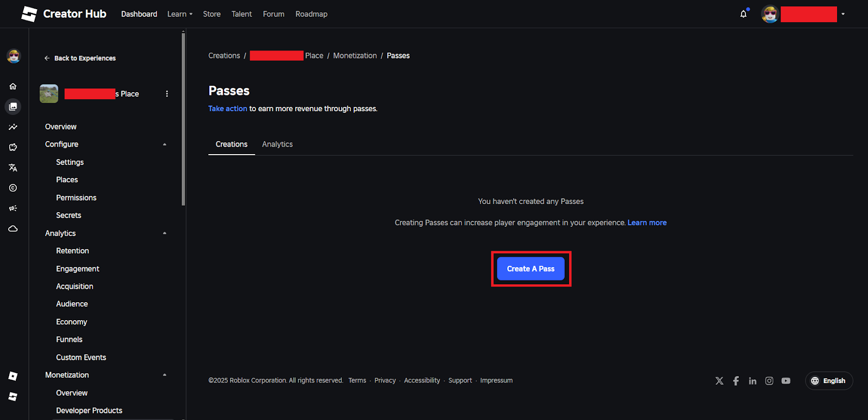Open the English language selector
This screenshot has height=420, width=868.
(x=829, y=381)
